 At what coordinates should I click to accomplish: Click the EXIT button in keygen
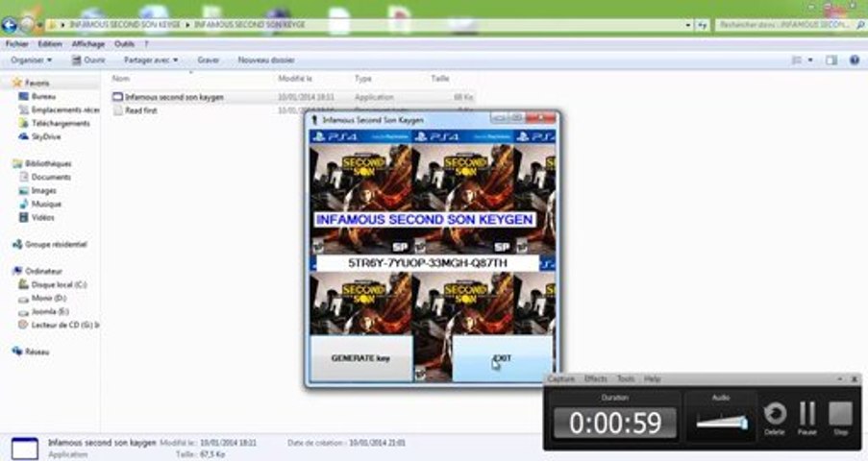tap(502, 358)
